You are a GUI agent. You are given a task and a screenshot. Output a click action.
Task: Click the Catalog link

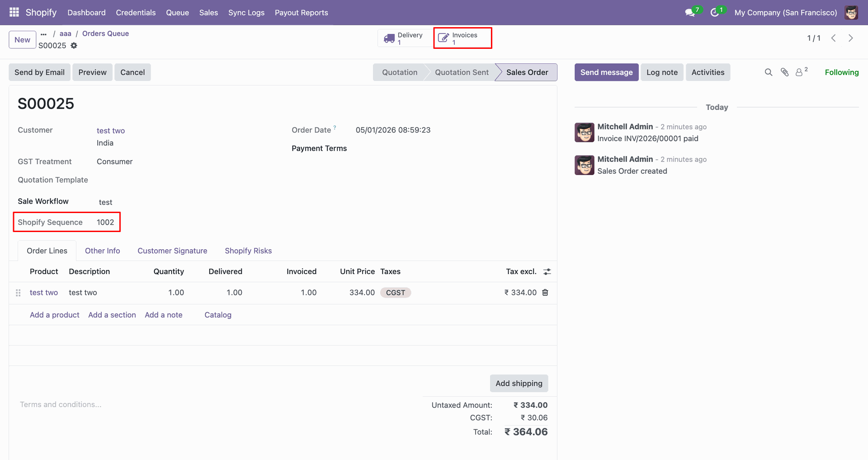point(218,315)
